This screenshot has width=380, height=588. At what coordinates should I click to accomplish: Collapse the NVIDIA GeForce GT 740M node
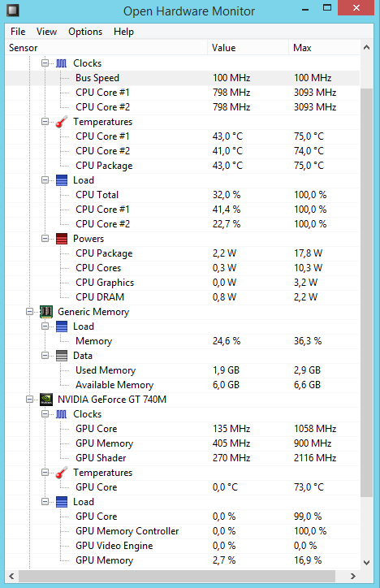[x=29, y=400]
